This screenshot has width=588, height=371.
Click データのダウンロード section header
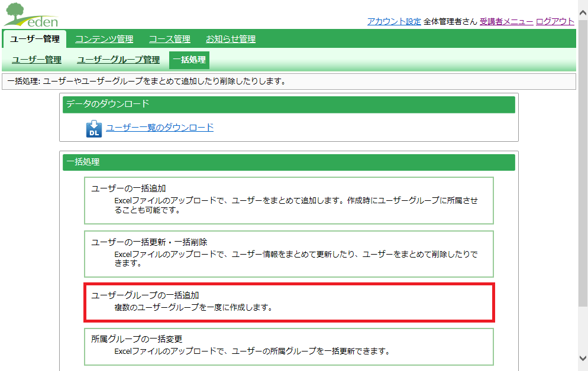click(289, 105)
